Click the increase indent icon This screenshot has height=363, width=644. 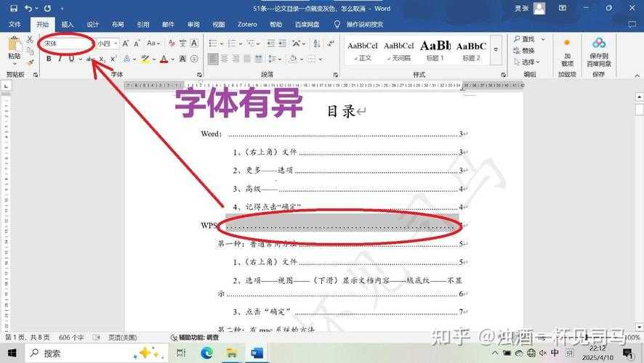coord(283,43)
